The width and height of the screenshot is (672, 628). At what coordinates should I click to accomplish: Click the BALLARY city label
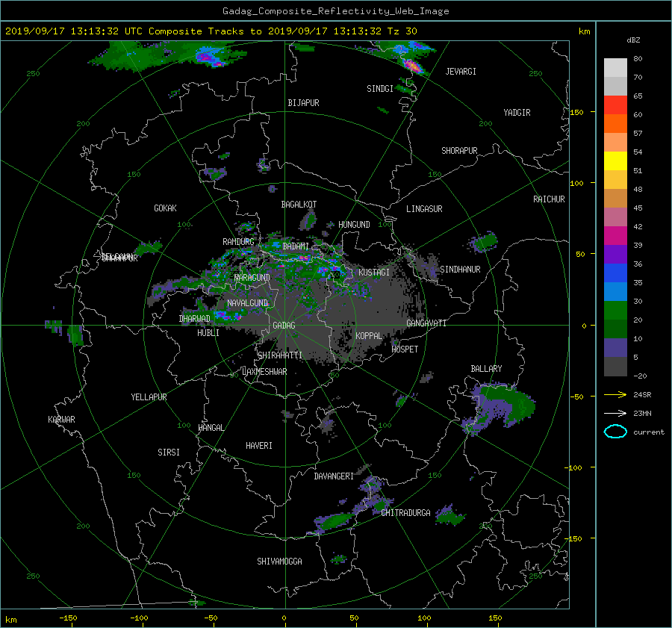tap(486, 369)
